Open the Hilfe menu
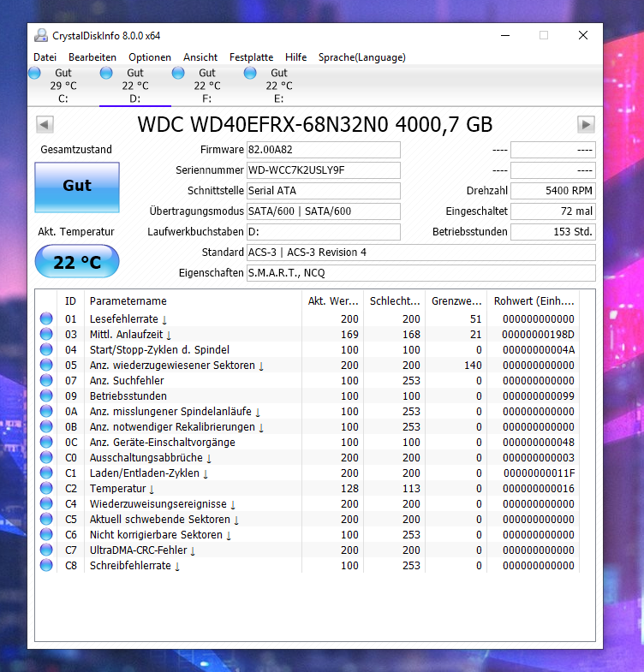The height and width of the screenshot is (672, 644). (295, 57)
